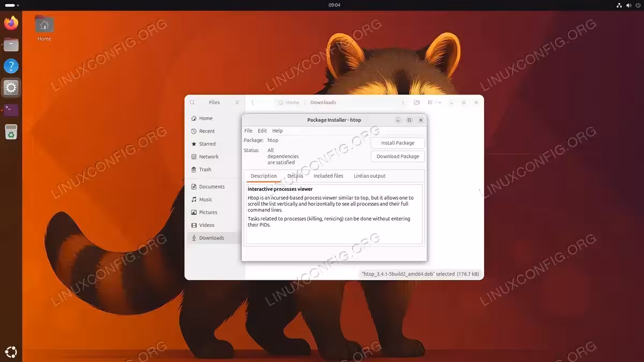Close the Files window
The image size is (644, 362).
(476, 103)
